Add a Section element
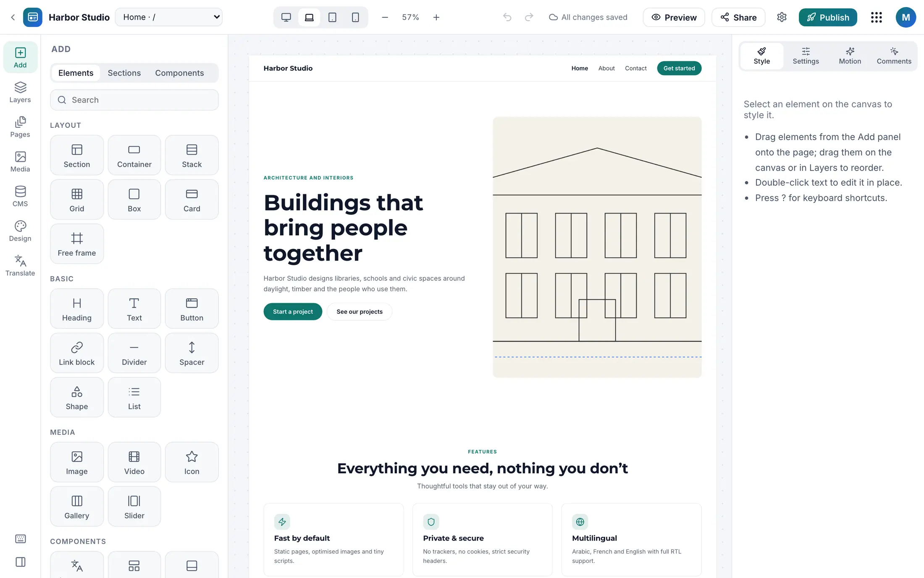 tap(77, 155)
